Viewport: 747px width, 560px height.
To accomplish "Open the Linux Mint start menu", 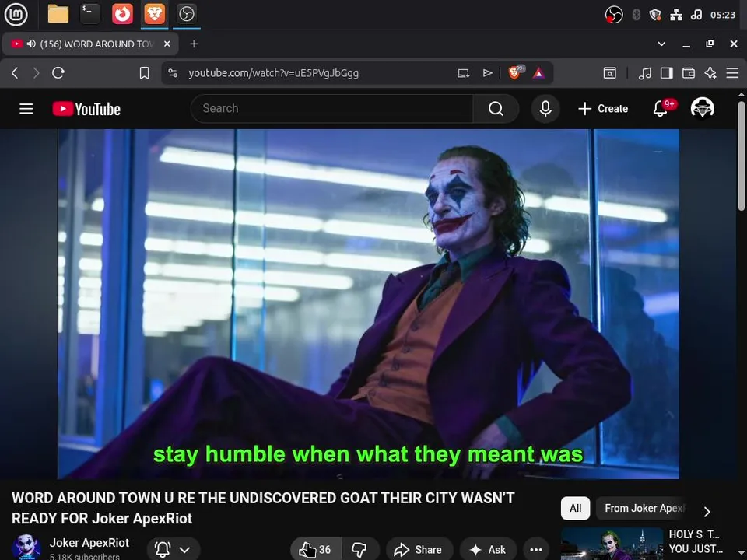I will [16, 14].
